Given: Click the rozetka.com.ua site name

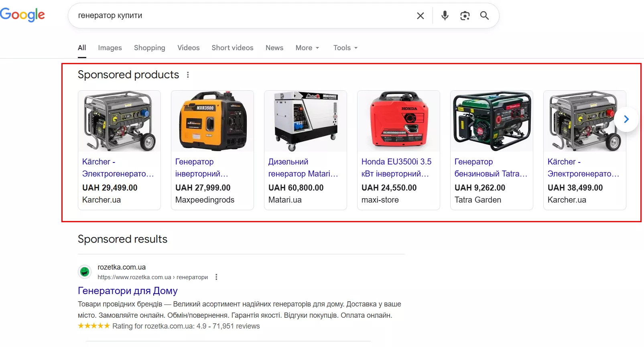Looking at the screenshot, I should point(122,267).
